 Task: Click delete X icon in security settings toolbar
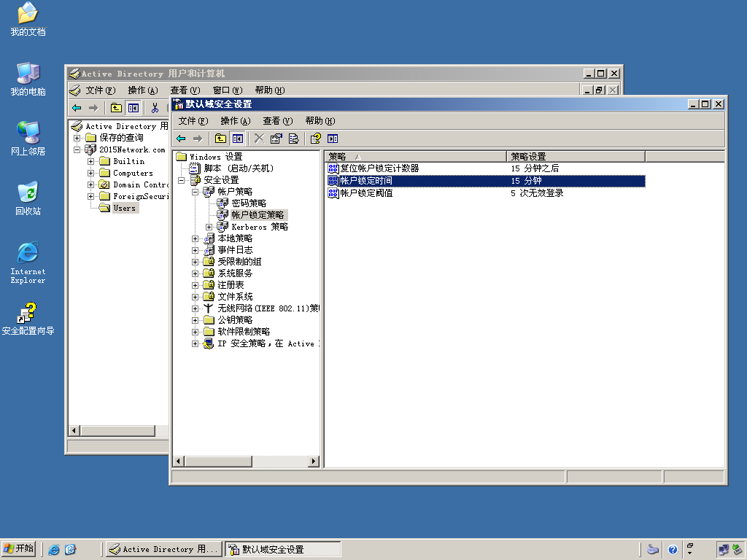259,139
